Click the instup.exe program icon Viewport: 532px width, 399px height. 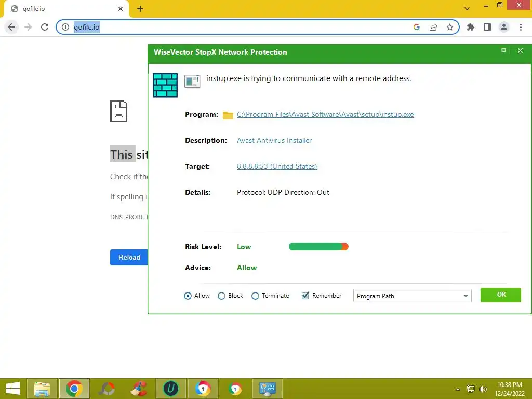click(x=192, y=82)
